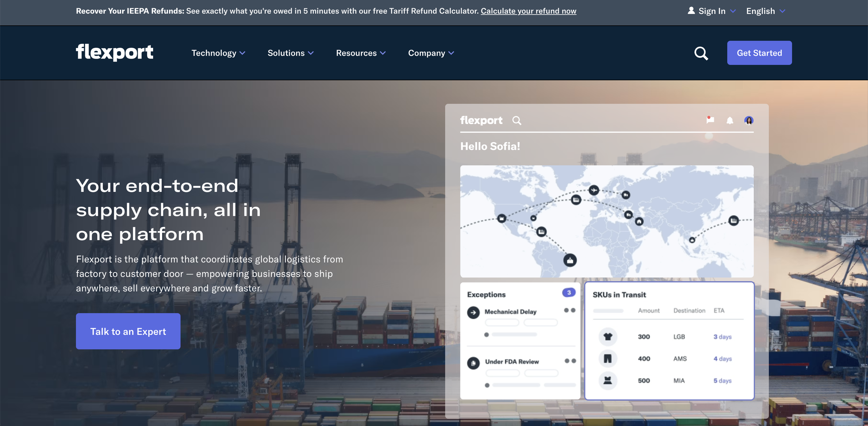Click the user profile icon beside Sign In
The image size is (868, 426).
691,11
